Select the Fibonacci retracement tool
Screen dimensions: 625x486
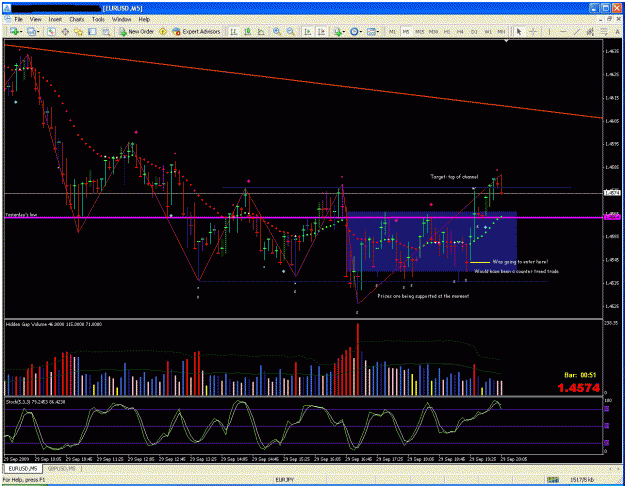[x=604, y=31]
